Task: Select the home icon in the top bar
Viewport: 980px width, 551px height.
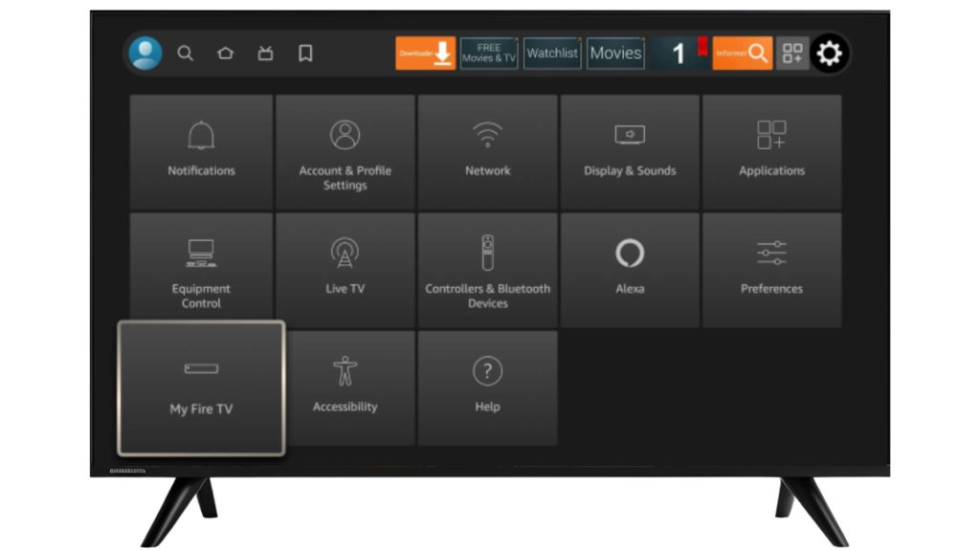Action: (226, 54)
